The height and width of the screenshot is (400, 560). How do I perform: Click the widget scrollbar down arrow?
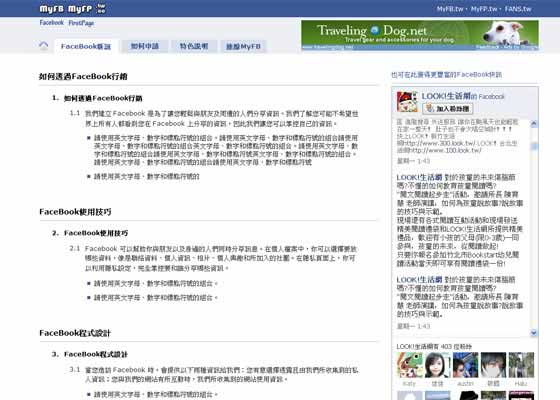pos(534,332)
